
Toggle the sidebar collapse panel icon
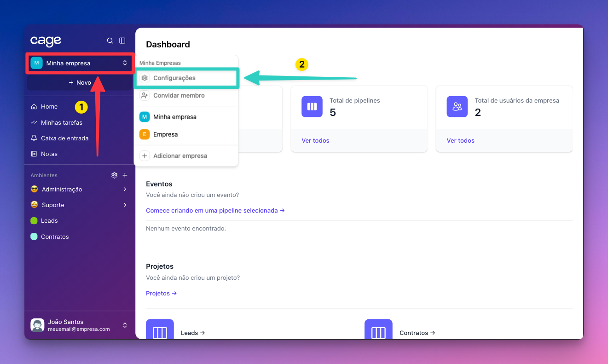(x=122, y=40)
